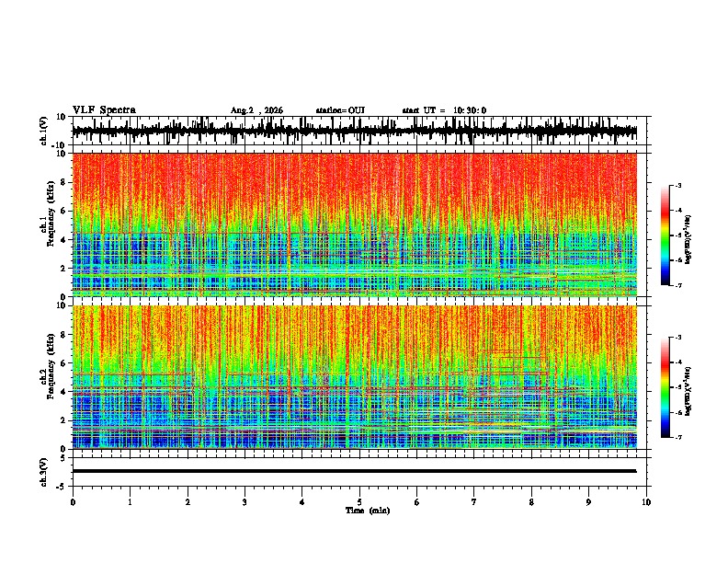Screen dimensions: 728x563
Task: Click the -4 label on ch.2 colorbar
Action: [677, 362]
